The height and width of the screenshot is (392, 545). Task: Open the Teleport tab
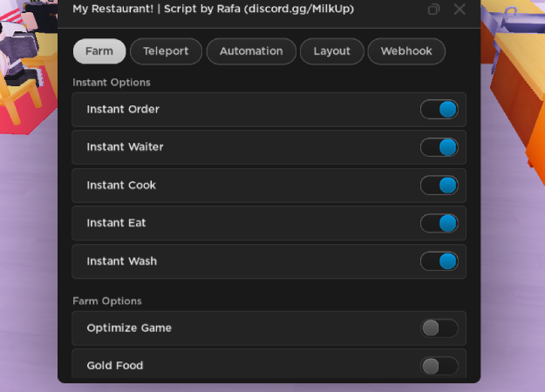point(166,51)
